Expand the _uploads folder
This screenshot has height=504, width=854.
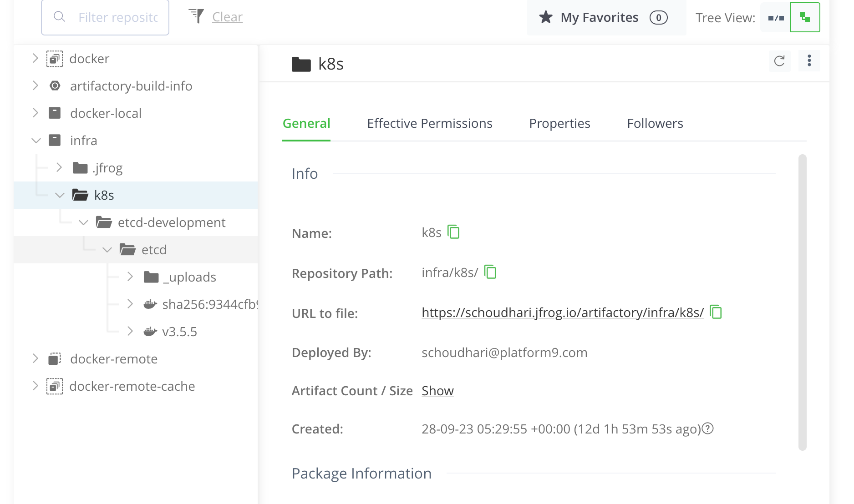130,277
